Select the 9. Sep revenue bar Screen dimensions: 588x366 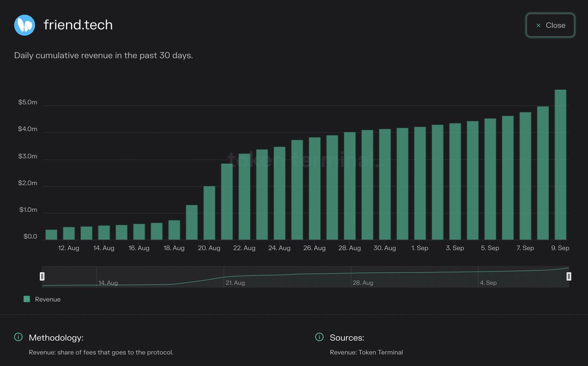(x=560, y=164)
